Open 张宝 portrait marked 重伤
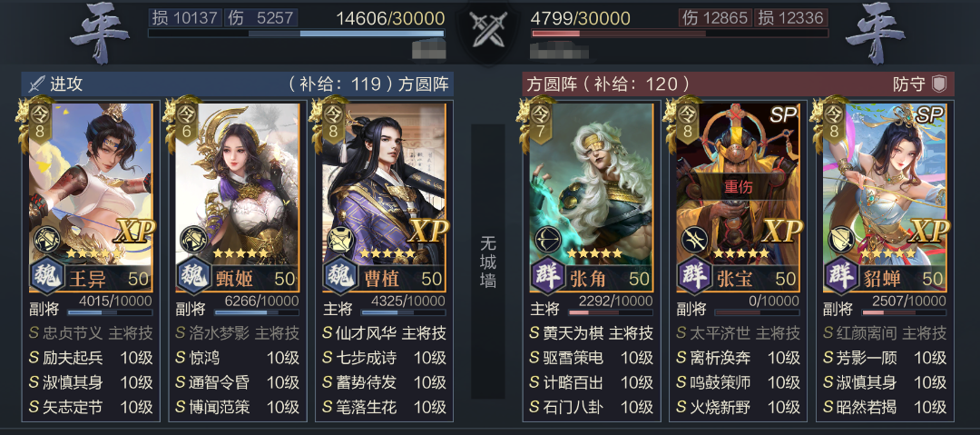This screenshot has height=435, width=980. (x=739, y=183)
